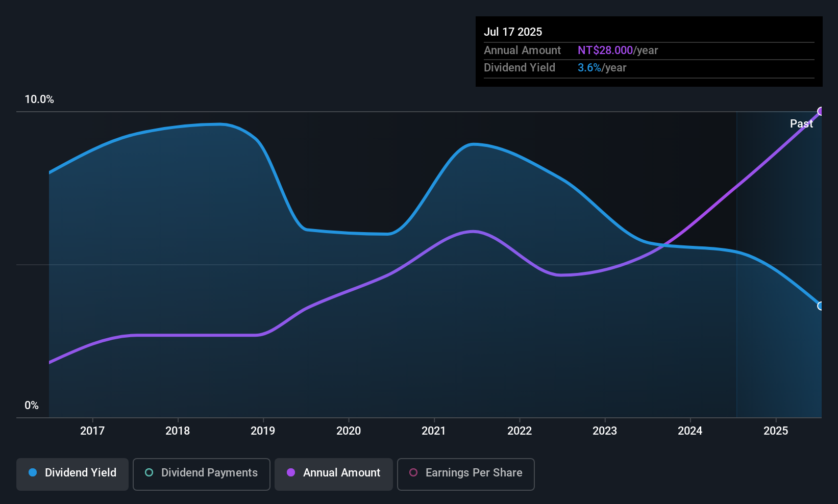Click the Dividend Payments circle icon
Viewport: 838px width, 504px height.
pyautogui.click(x=149, y=473)
